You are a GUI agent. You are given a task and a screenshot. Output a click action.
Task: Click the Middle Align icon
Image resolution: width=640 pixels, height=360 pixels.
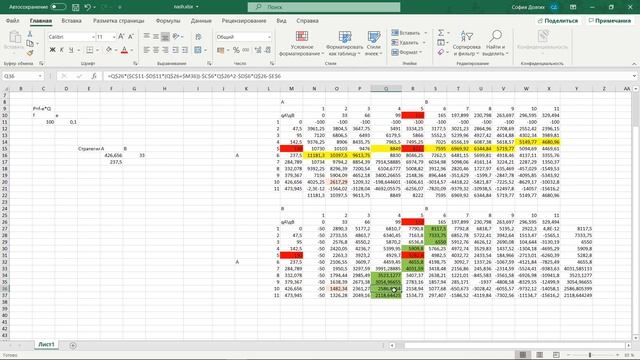(x=156, y=37)
